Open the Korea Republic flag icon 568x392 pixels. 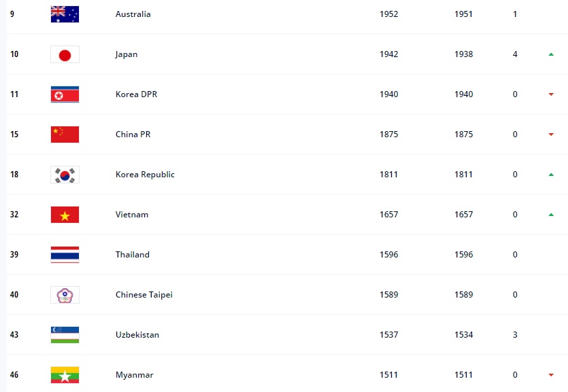[65, 175]
